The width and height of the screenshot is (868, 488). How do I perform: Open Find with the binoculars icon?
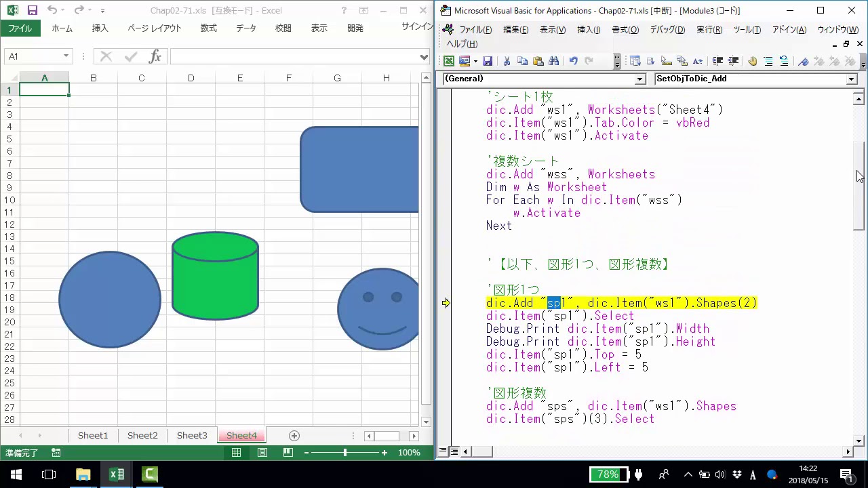coord(554,61)
